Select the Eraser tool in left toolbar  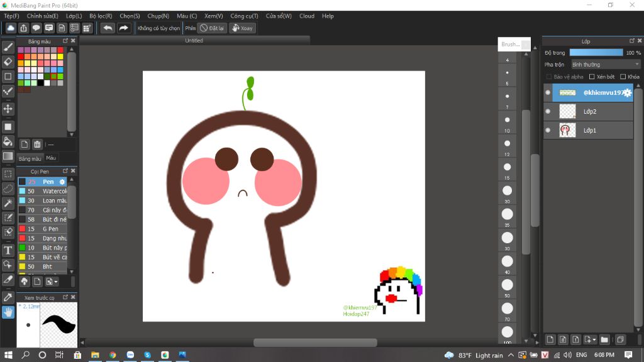click(x=8, y=62)
